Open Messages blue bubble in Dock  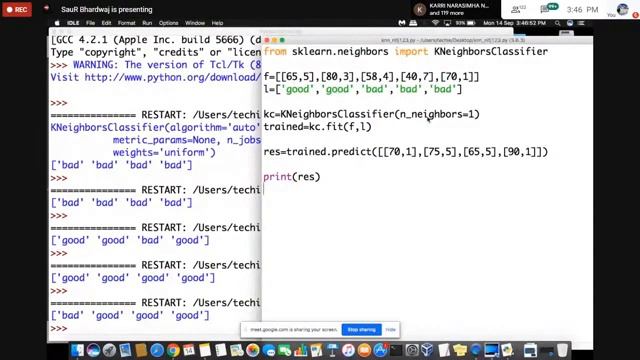coord(269,350)
